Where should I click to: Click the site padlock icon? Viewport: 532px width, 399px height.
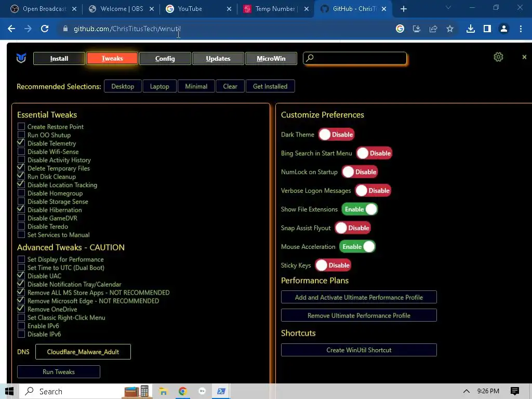pyautogui.click(x=65, y=29)
